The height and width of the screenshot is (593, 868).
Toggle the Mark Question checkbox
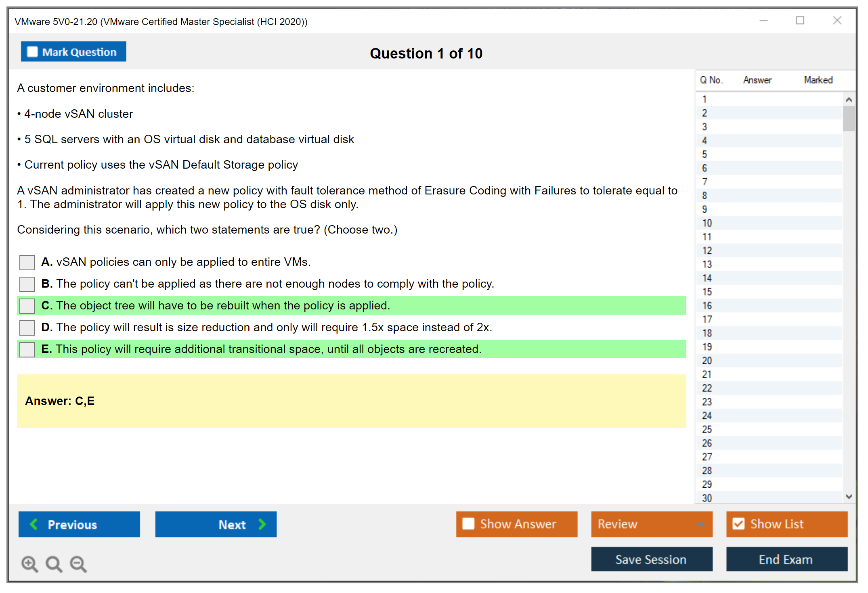pyautogui.click(x=32, y=52)
